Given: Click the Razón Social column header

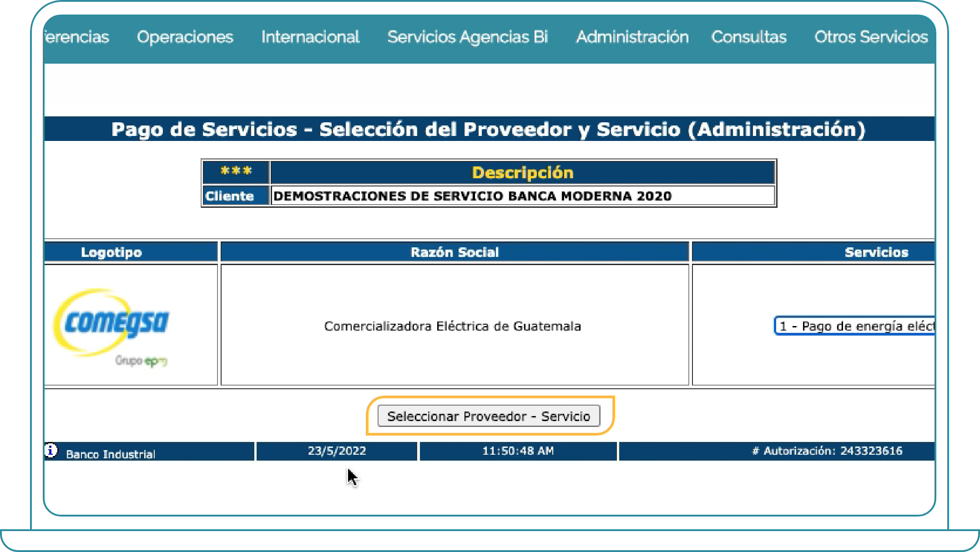Looking at the screenshot, I should [455, 252].
